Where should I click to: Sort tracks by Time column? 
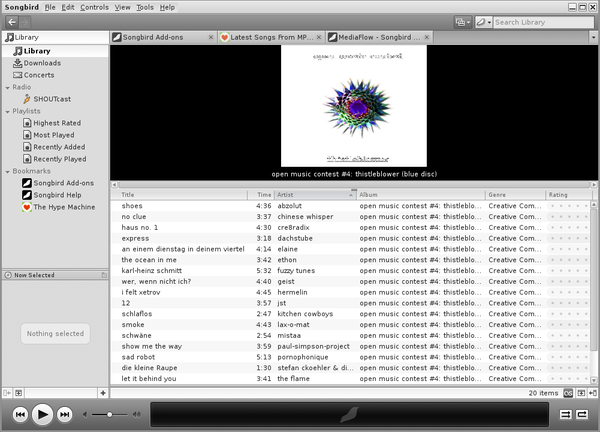[261, 195]
